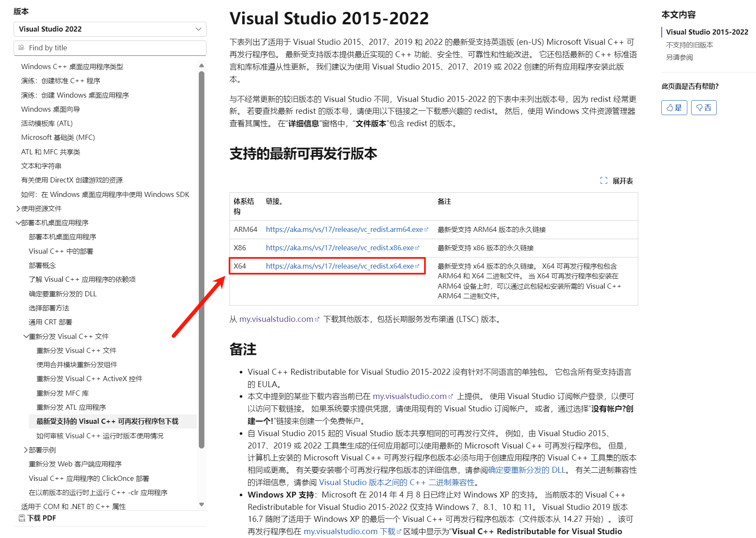Click the Find by title search field
756x538 pixels.
pos(110,48)
